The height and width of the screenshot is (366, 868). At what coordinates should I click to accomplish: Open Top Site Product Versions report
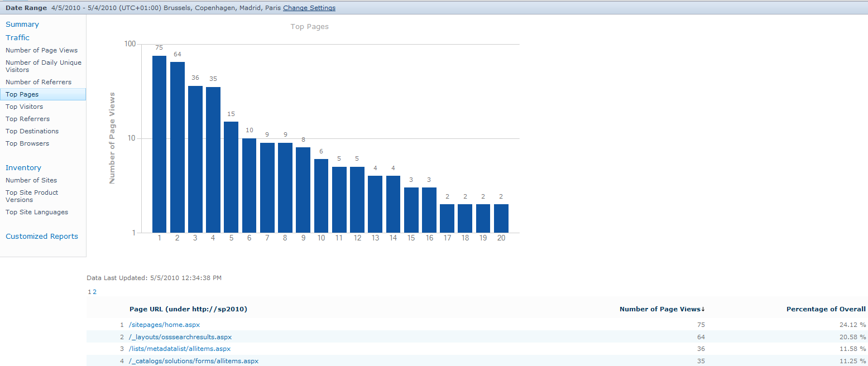[32, 196]
